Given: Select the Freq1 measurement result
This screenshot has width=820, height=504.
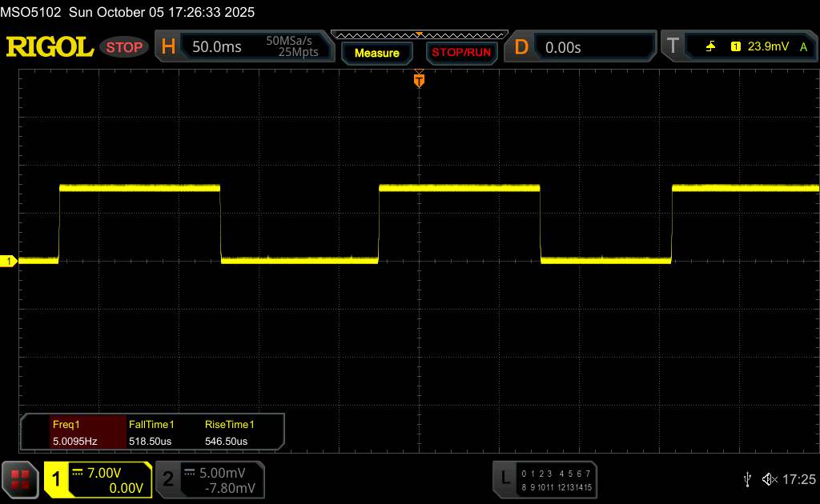Looking at the screenshot, I should pos(74,432).
